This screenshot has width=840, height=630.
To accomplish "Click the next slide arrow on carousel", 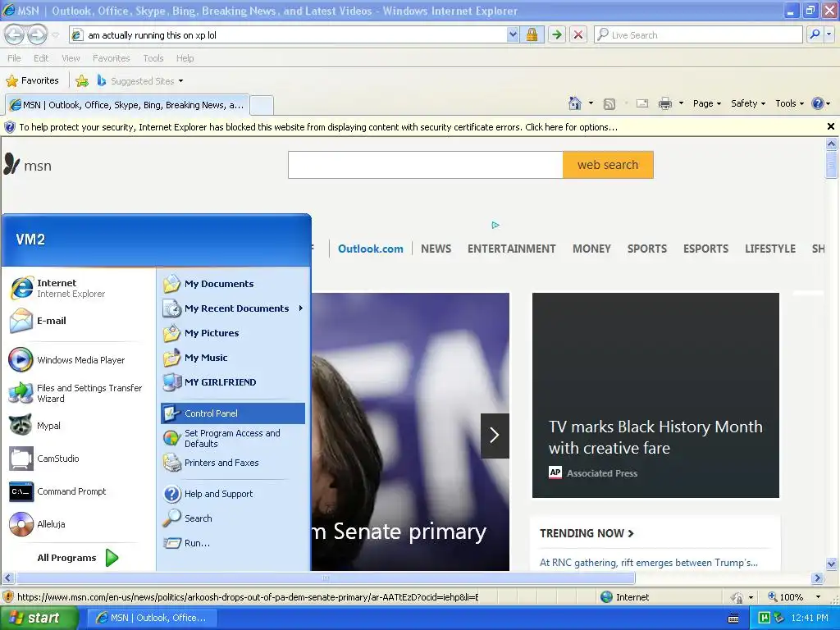I will [495, 436].
